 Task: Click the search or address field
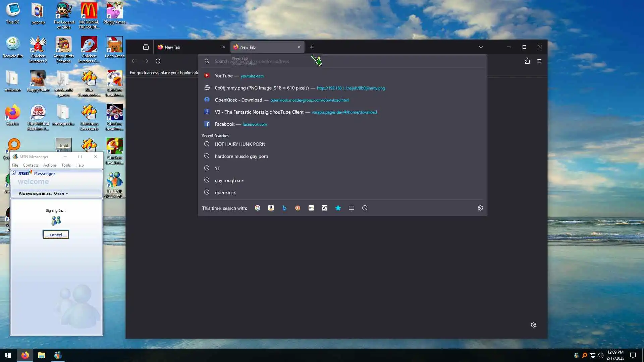click(x=335, y=61)
